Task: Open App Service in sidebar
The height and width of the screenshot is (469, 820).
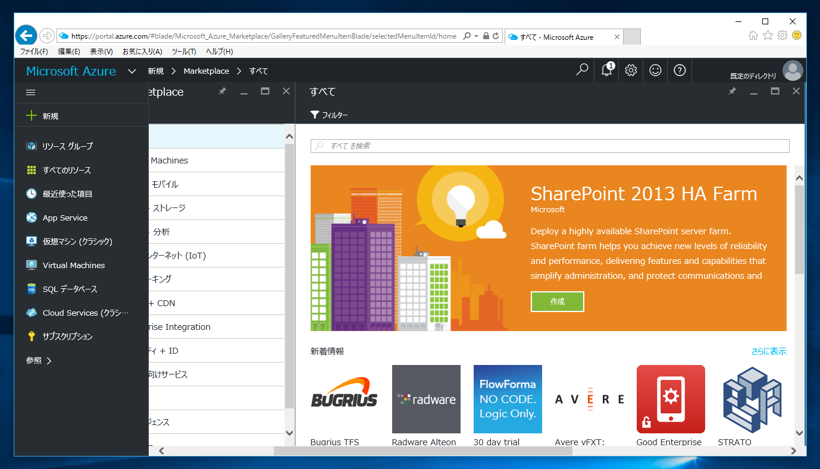Action: click(x=57, y=218)
